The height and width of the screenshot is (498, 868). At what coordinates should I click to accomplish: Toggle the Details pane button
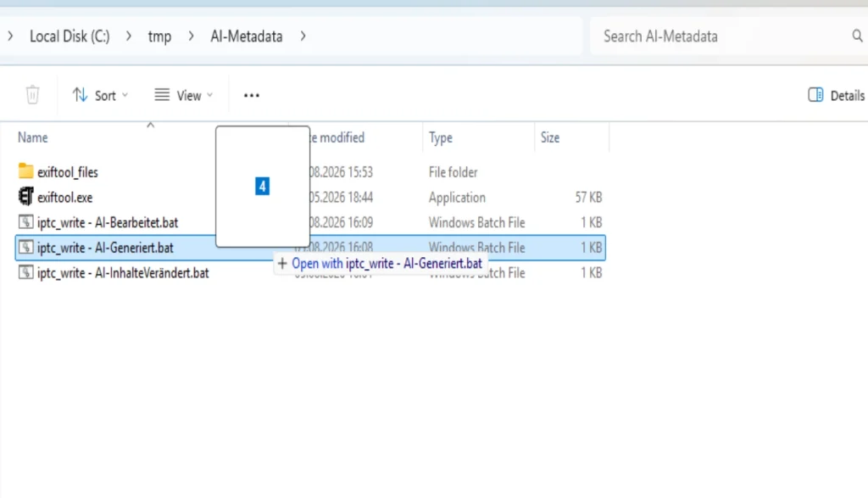[836, 95]
